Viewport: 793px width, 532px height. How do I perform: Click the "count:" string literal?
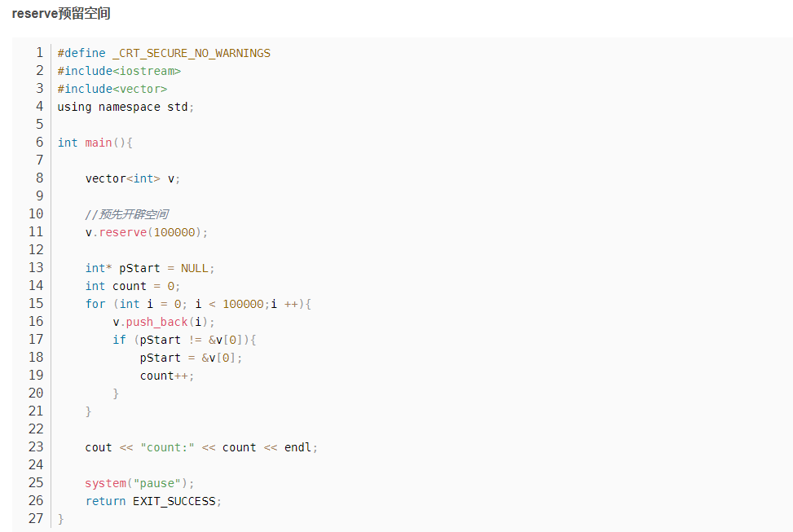click(x=167, y=447)
